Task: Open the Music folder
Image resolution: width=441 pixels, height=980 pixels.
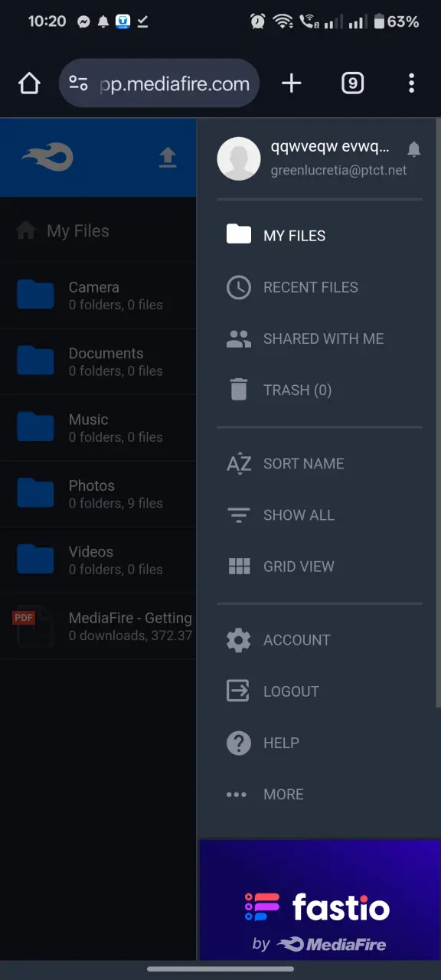Action: pos(98,428)
